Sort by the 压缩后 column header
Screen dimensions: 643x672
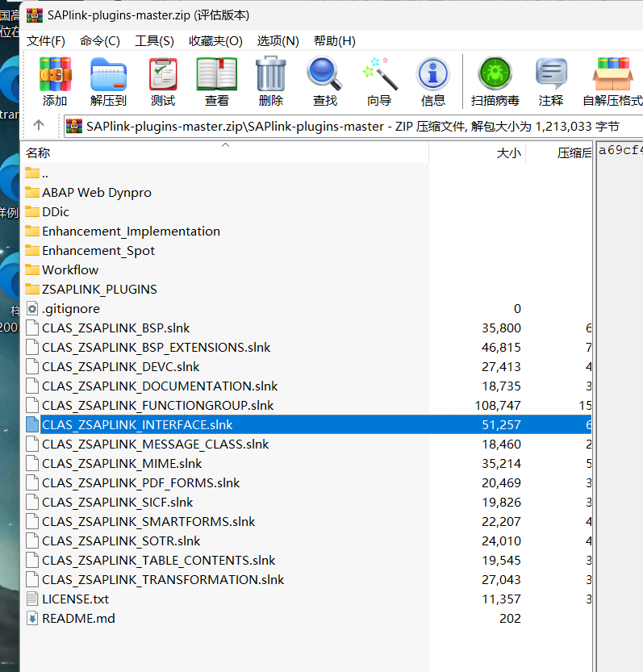tap(559, 152)
